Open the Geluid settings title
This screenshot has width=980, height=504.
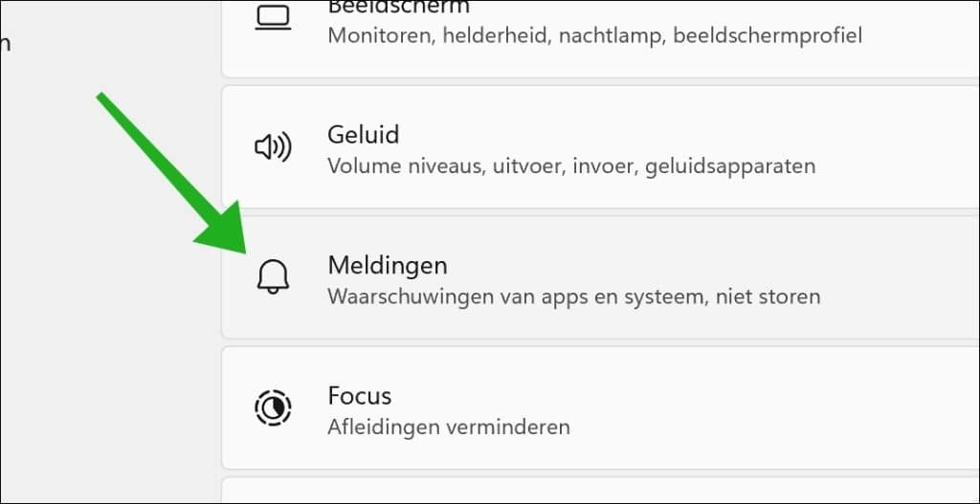point(363,134)
